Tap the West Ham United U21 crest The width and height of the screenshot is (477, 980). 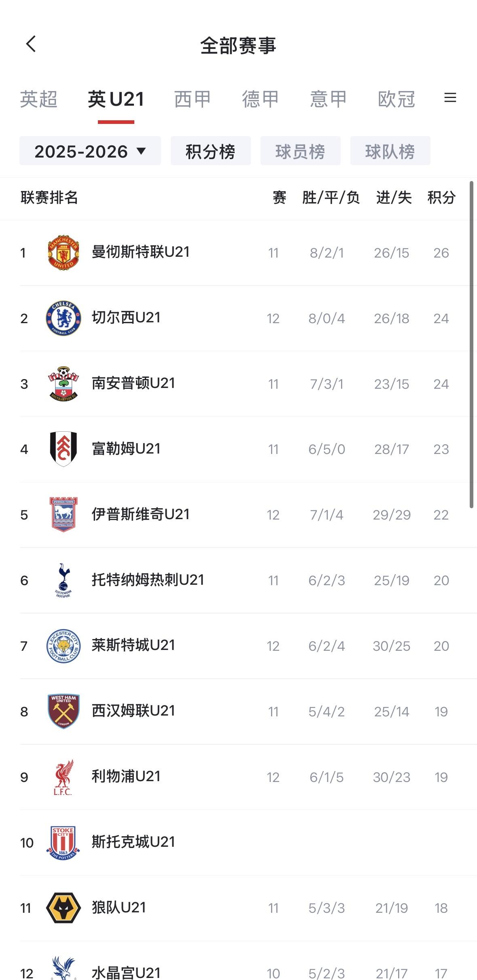64,712
